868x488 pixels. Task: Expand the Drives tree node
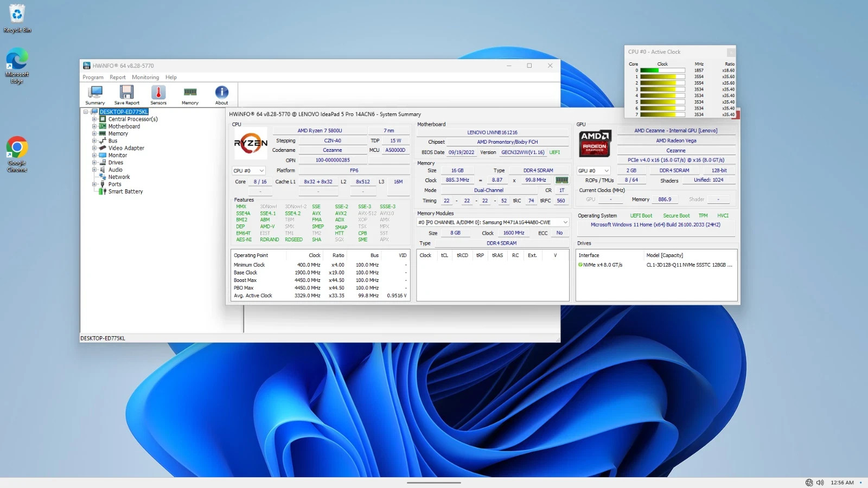click(94, 163)
